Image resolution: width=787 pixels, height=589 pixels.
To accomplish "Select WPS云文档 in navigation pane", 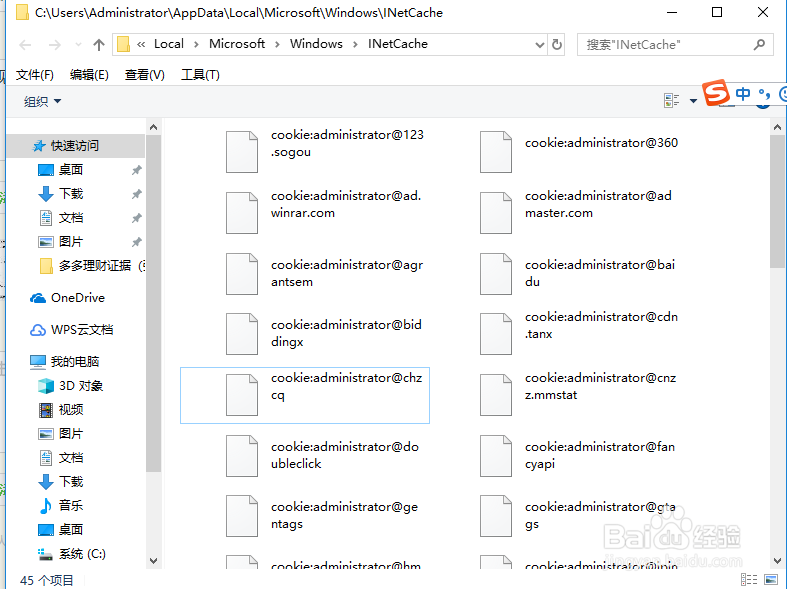I will click(81, 330).
